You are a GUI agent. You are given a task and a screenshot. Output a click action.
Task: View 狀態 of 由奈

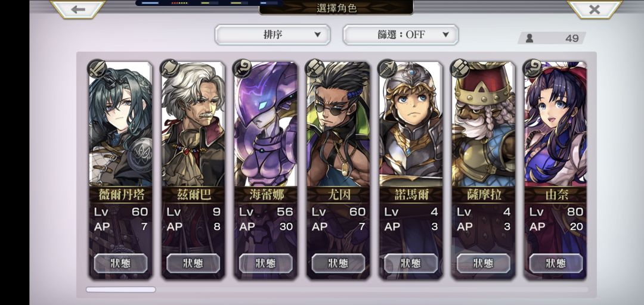[556, 263]
